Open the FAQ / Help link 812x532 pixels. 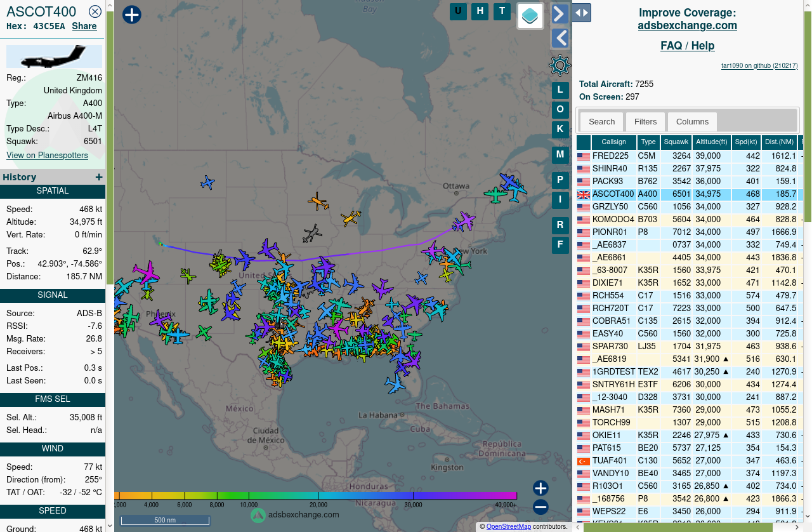click(x=687, y=46)
